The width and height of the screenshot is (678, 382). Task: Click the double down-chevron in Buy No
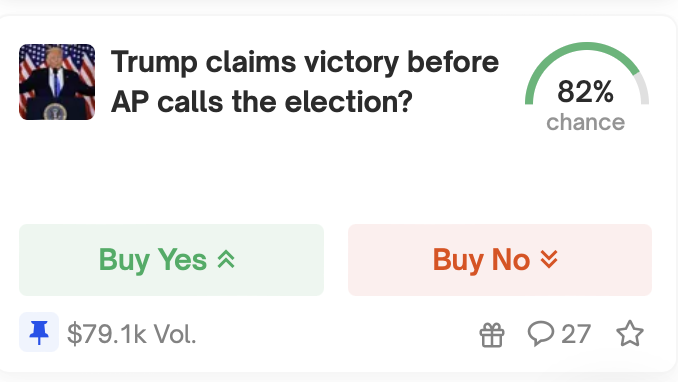tap(549, 260)
